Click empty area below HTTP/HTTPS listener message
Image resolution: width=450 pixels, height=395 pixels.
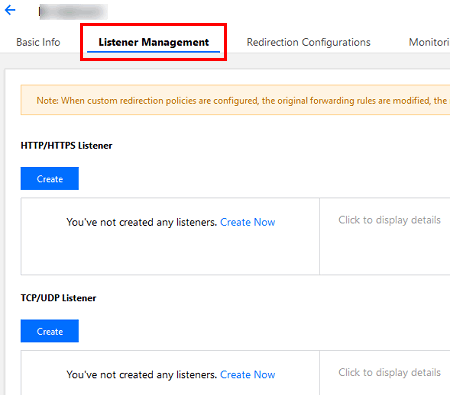point(170,253)
